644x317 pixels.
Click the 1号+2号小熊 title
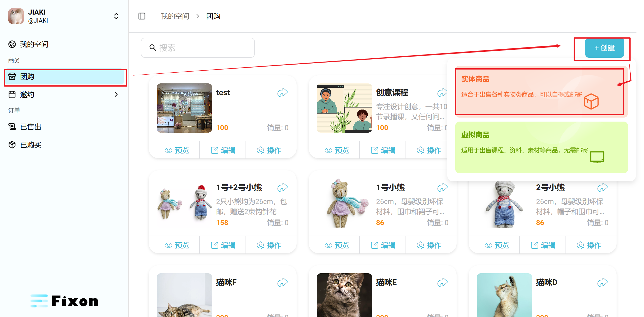coord(239,187)
